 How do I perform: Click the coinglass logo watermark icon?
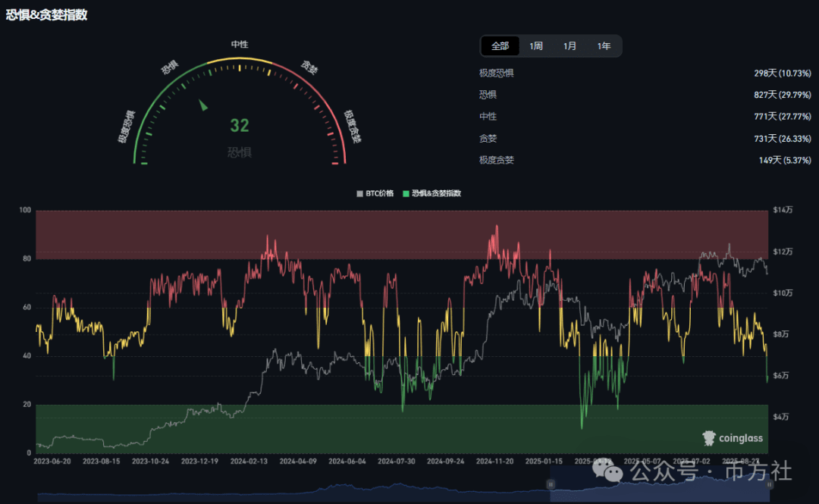[709, 438]
